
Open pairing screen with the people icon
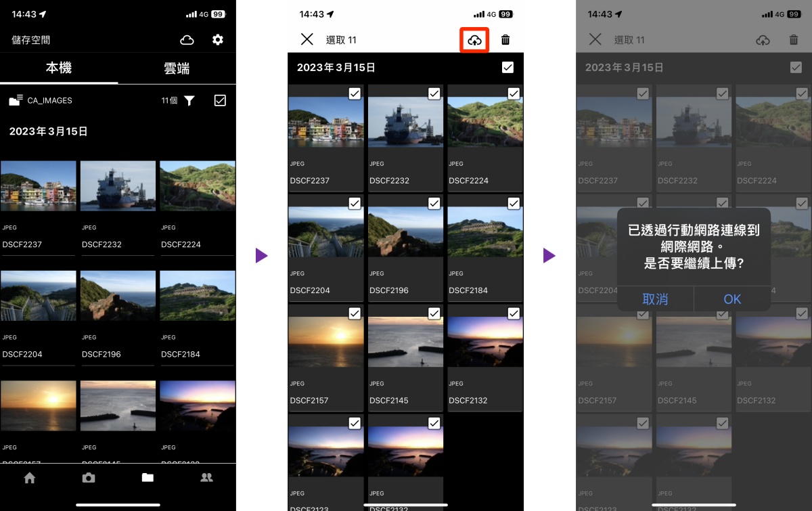(206, 477)
